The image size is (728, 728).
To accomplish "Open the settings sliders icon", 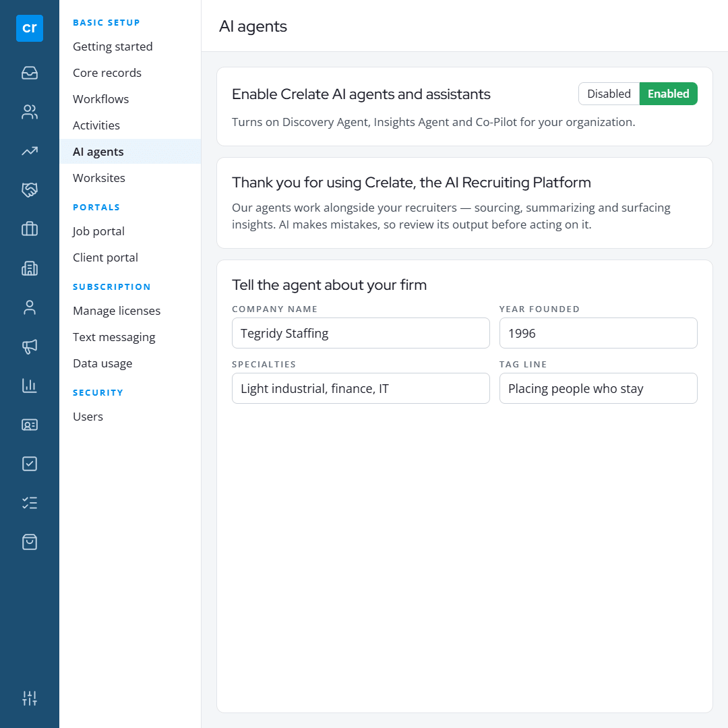I will point(29,698).
